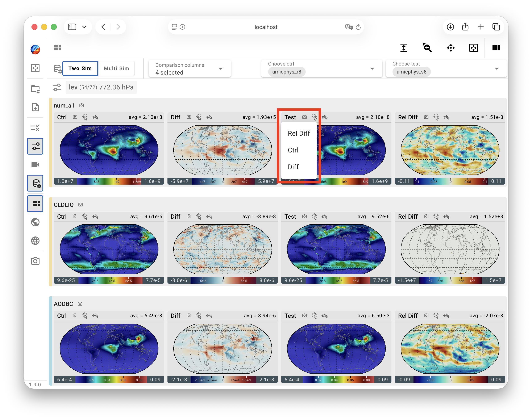Screen dimensions: 532x420
Task: Click the sidebar wireframe globe icon
Action: pyautogui.click(x=35, y=240)
